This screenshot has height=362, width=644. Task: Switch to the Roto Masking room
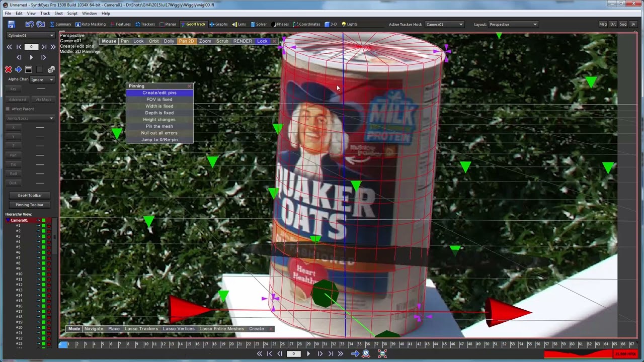pos(91,24)
